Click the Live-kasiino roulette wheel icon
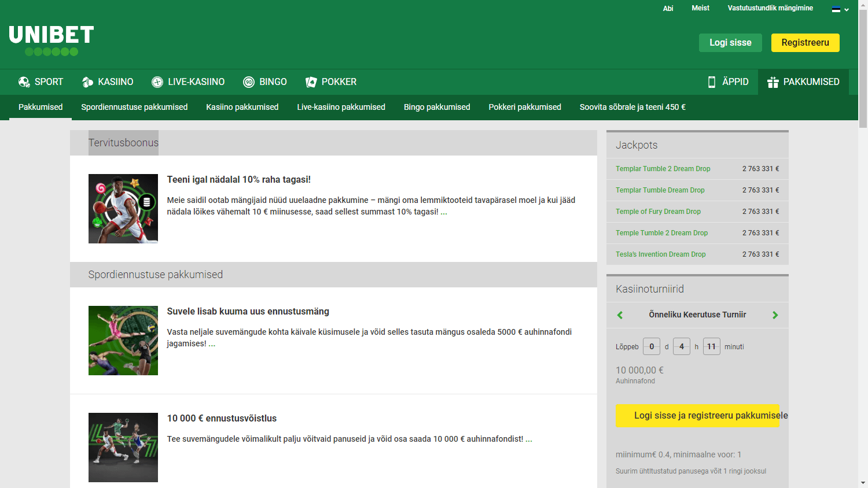Screen dimensions: 868x488 [x=157, y=82]
